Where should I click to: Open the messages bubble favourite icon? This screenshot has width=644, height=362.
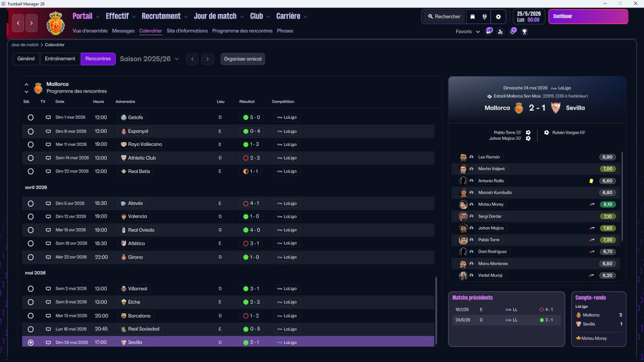click(489, 31)
